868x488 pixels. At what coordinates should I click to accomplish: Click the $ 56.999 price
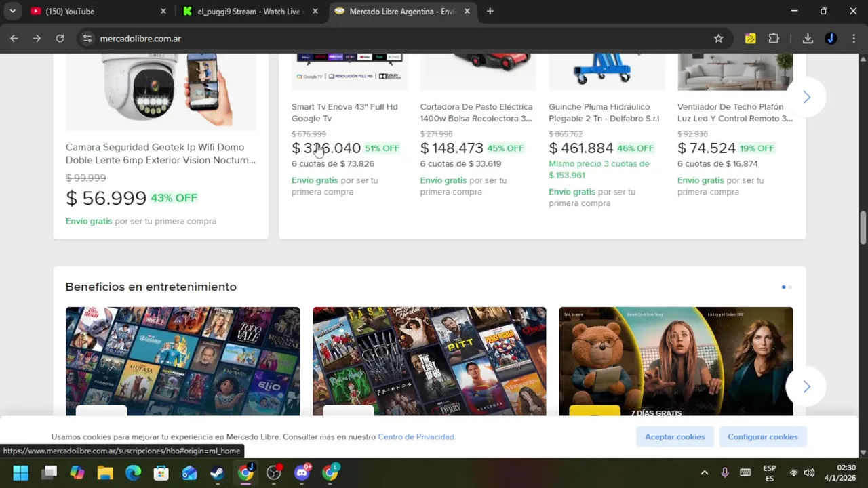(106, 198)
